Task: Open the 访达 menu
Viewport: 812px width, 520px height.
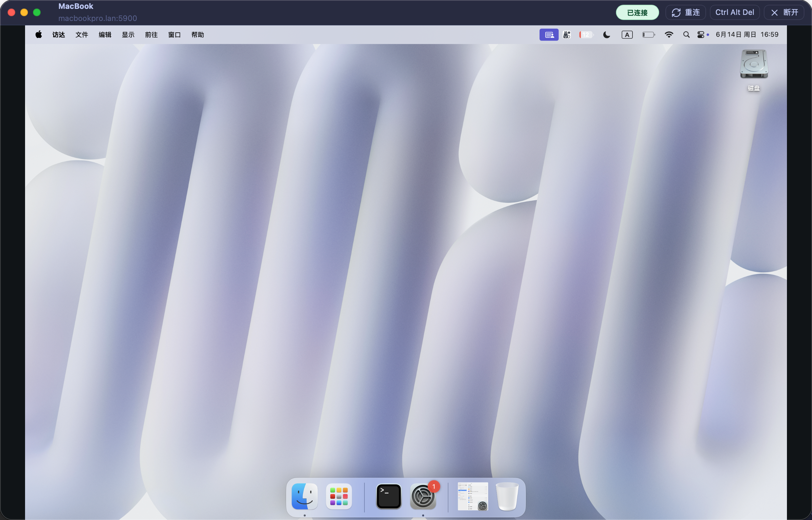Action: 58,35
